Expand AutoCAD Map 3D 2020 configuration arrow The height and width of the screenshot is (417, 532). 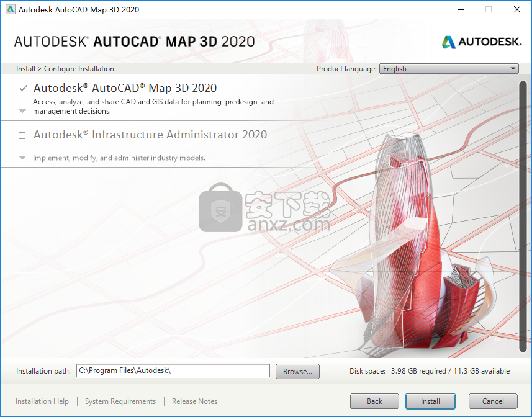(22, 111)
